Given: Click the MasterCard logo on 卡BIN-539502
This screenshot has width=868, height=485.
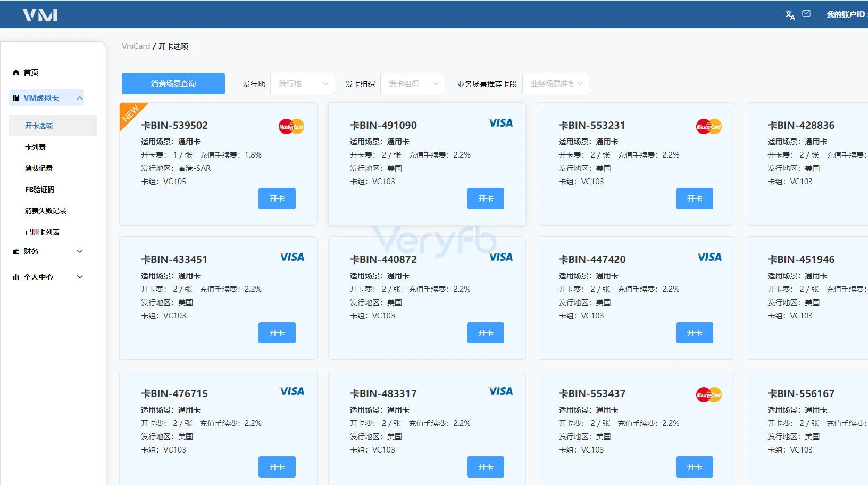Looking at the screenshot, I should [x=291, y=127].
